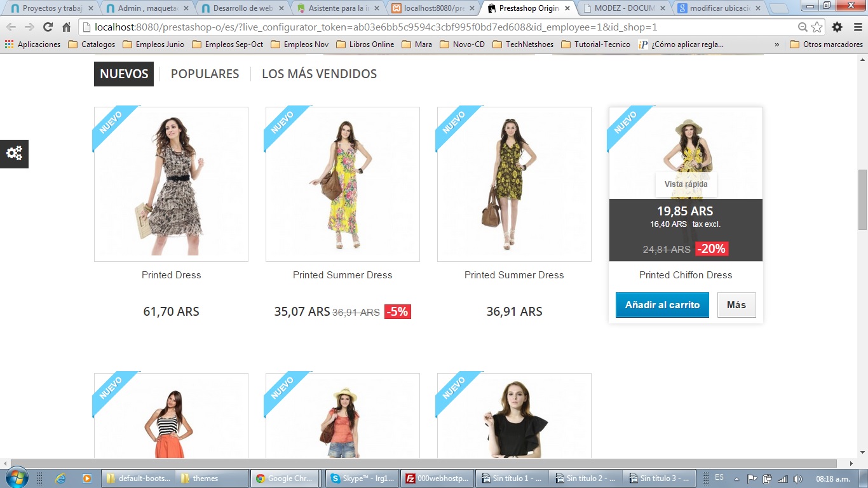The height and width of the screenshot is (488, 868).
Task: Select the NUEVOS product tab
Action: [124, 74]
